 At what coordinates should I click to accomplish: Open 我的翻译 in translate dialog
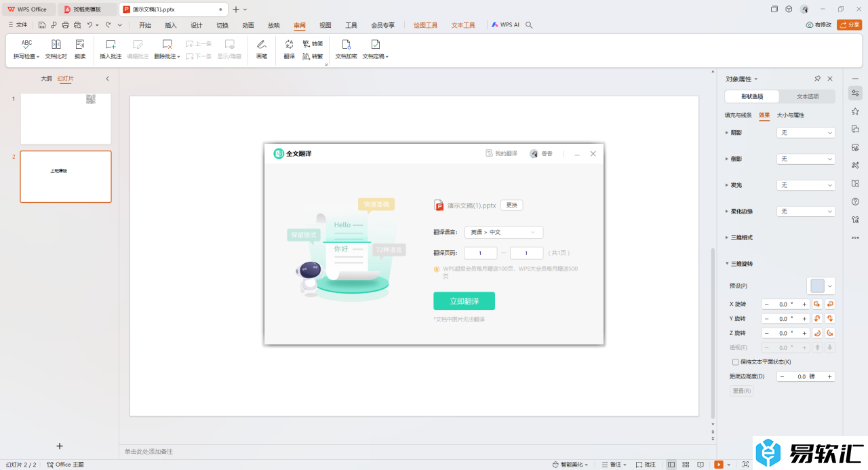tap(501, 154)
